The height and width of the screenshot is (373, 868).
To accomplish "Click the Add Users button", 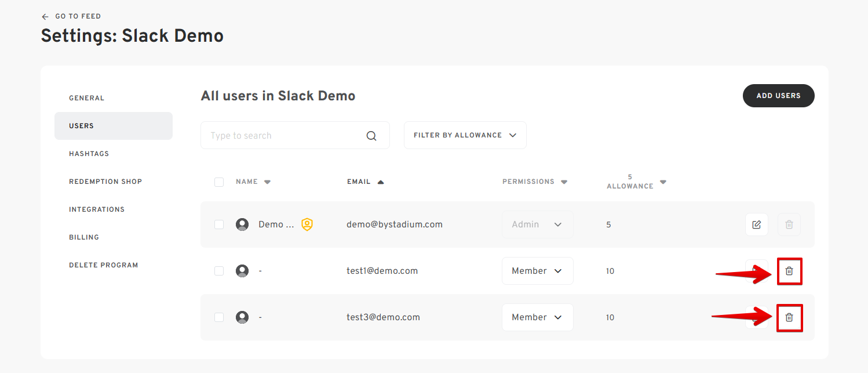I will pos(778,96).
